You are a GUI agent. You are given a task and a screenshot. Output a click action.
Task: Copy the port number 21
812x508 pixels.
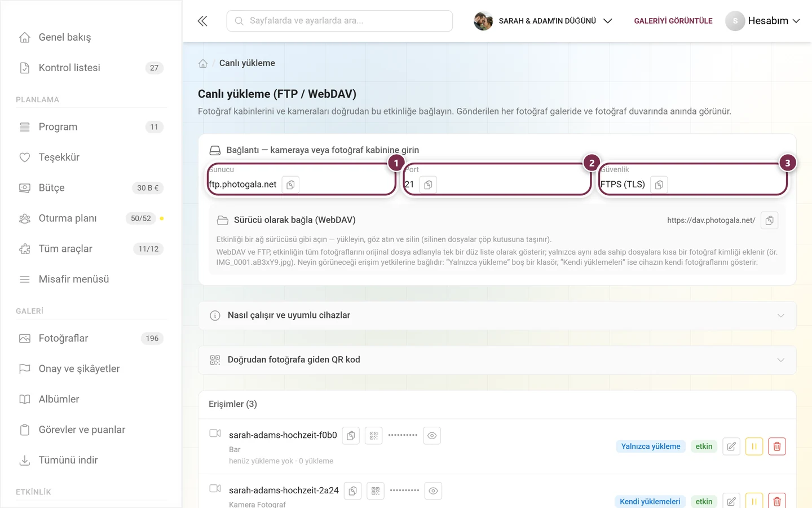point(428,185)
